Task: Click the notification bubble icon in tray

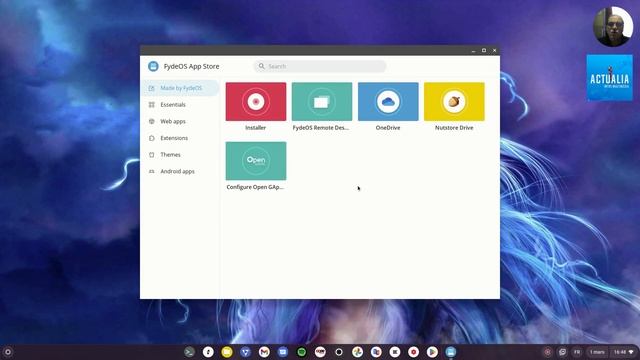Action: pos(562,352)
